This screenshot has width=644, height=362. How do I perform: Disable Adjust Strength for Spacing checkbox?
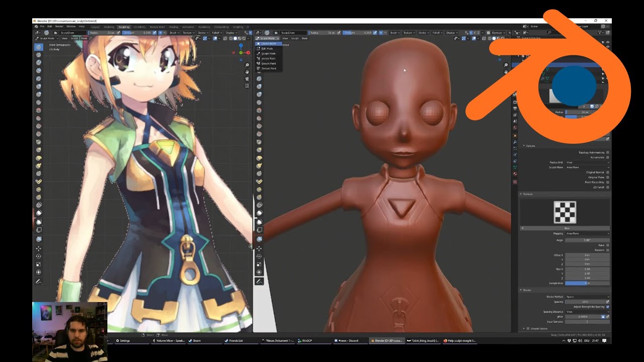pos(608,307)
